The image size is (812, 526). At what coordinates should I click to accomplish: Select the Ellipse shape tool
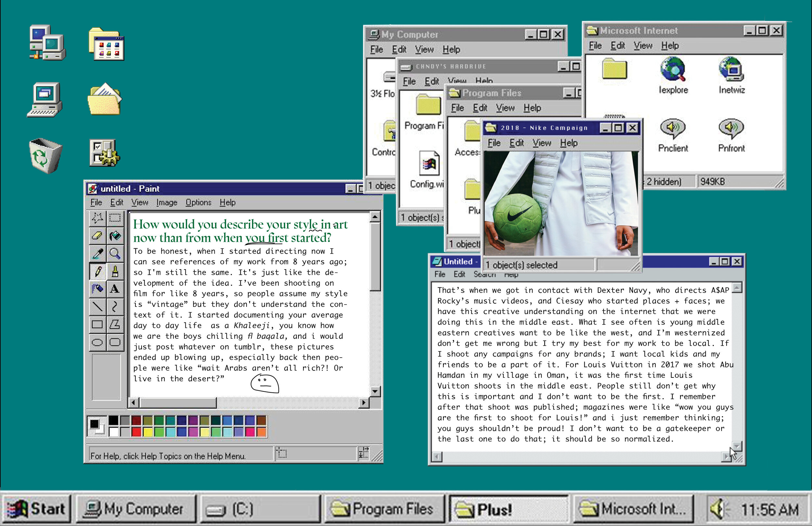[x=97, y=342]
